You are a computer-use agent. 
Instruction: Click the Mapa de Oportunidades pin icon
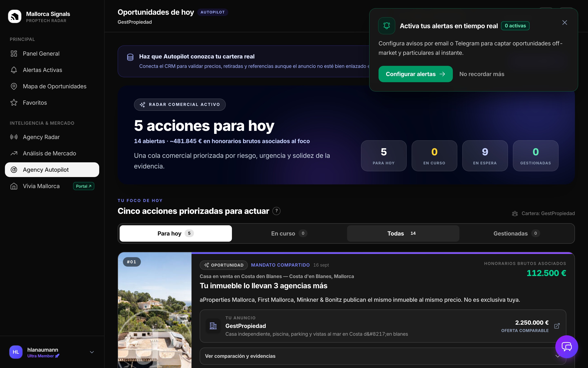14,86
